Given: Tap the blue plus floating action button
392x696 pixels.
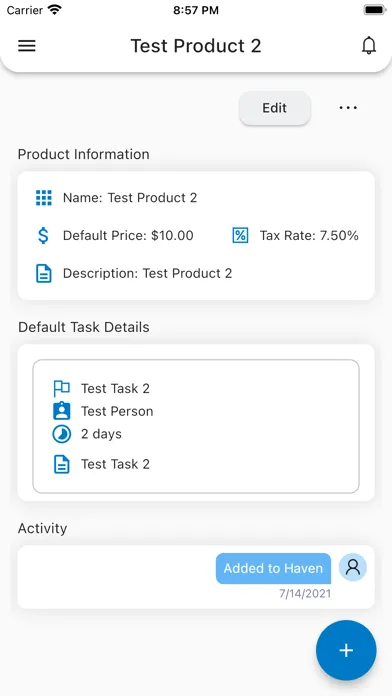Looking at the screenshot, I should [x=346, y=650].
